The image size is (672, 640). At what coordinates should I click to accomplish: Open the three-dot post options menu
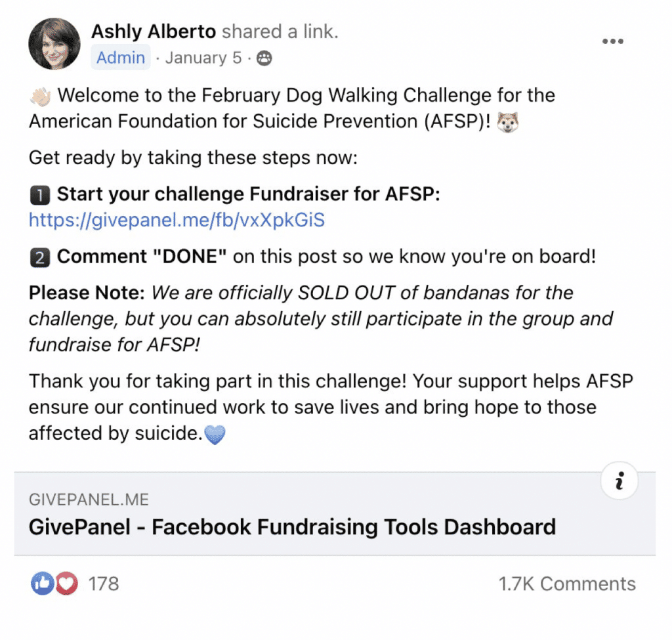click(612, 41)
